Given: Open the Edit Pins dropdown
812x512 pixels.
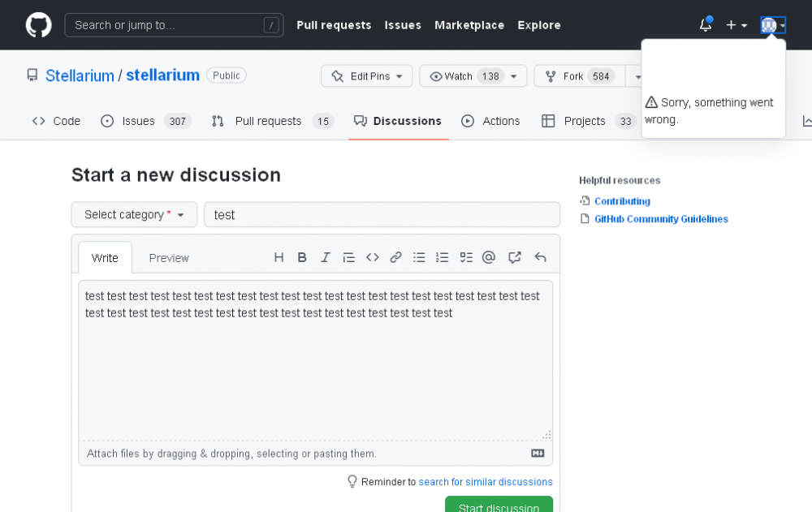Looking at the screenshot, I should pos(367,76).
